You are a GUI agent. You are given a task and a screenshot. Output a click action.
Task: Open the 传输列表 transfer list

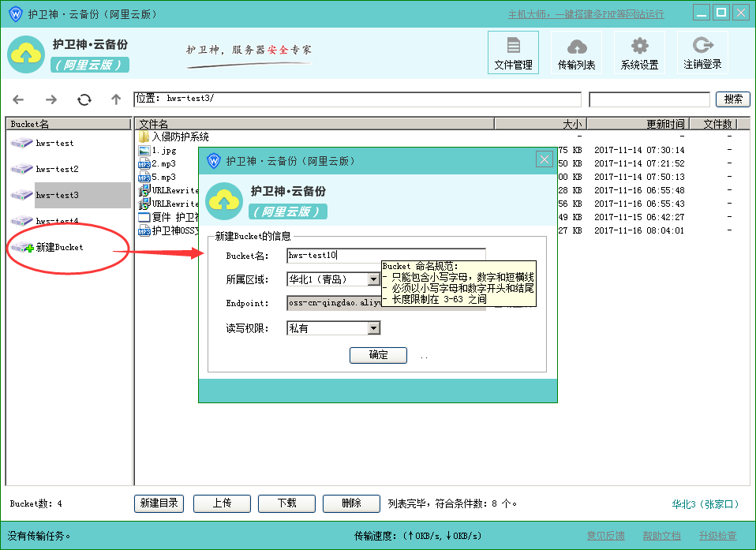tap(576, 53)
